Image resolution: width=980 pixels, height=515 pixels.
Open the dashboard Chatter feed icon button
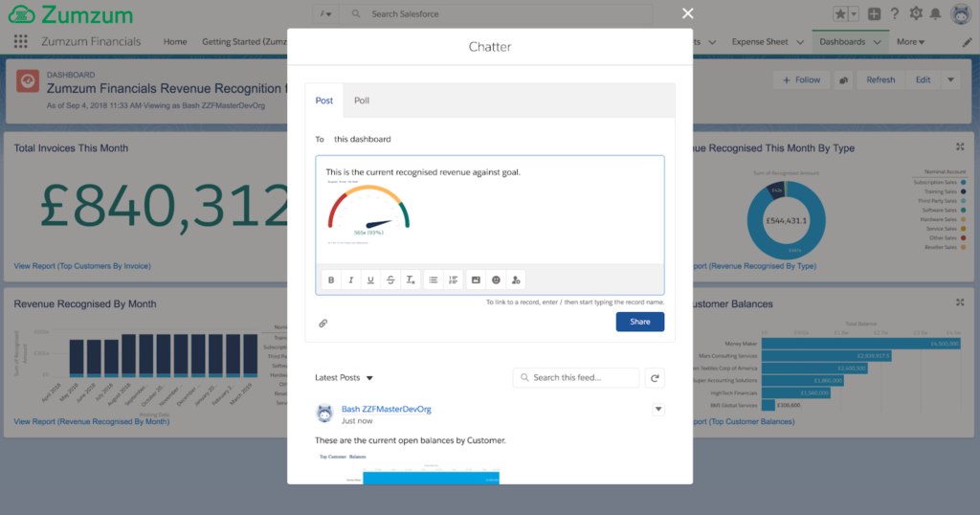point(843,80)
